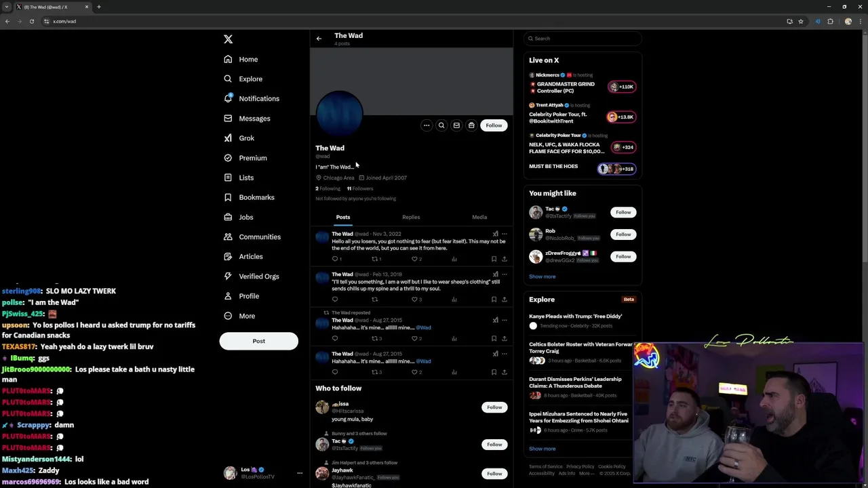The image size is (868, 488).
Task: Like the Nov 3, 2022 post
Action: 415,259
